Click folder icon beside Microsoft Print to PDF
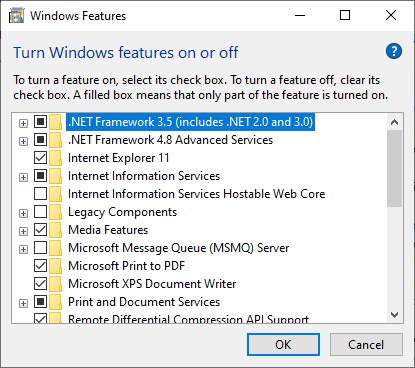The width and height of the screenshot is (415, 368). 55,266
